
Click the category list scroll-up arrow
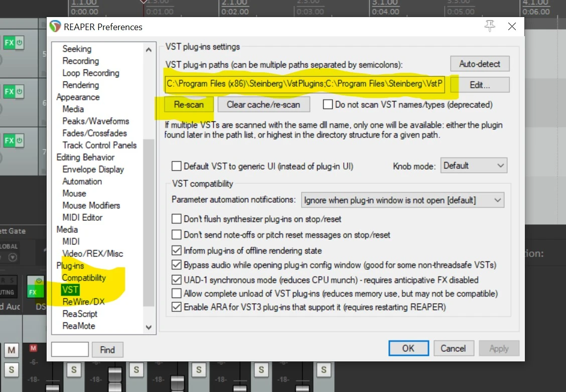(149, 50)
